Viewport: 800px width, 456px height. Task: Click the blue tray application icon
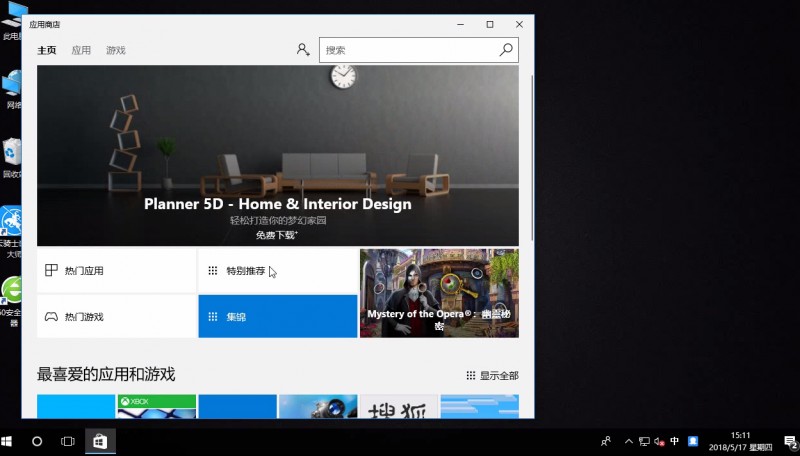tap(693, 441)
